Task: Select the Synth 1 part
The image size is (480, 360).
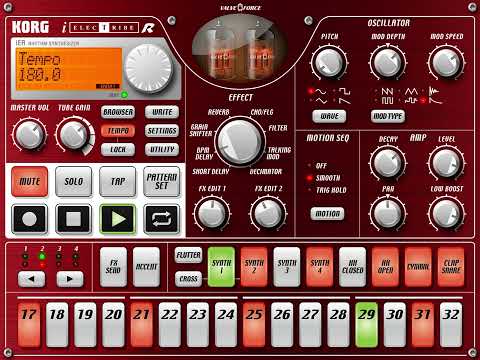Action: [221, 267]
